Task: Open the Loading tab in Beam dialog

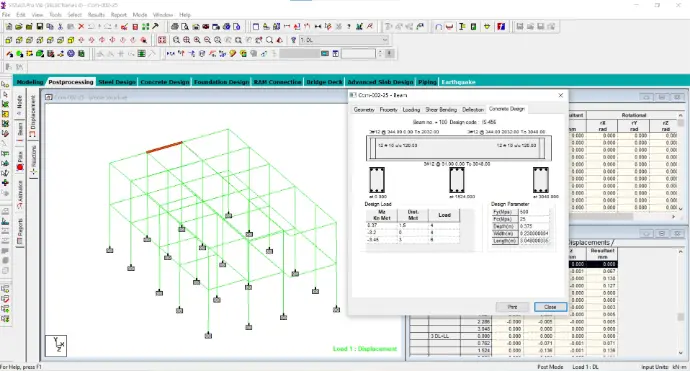Action: (411, 110)
